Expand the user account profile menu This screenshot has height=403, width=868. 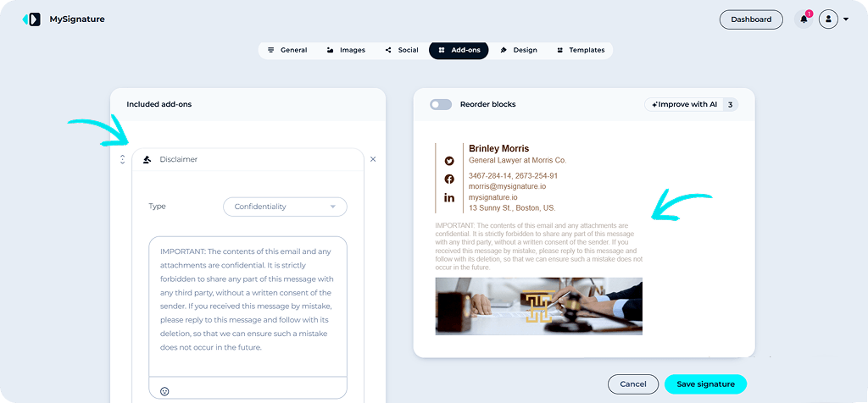[x=832, y=19]
